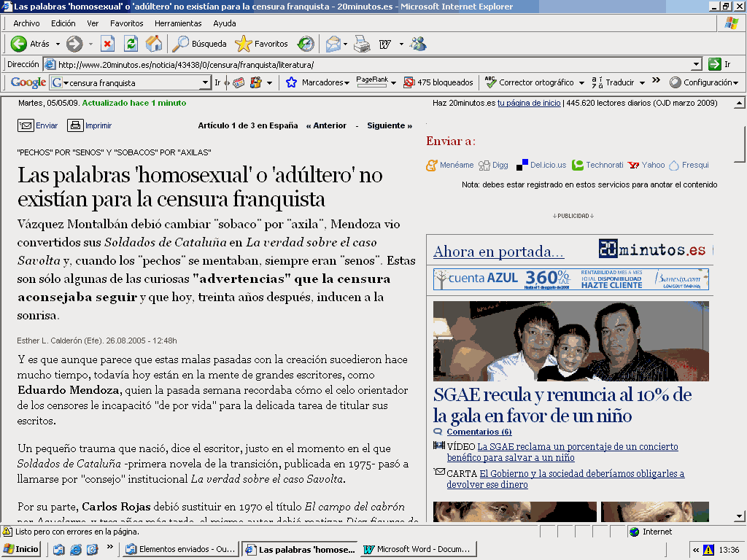This screenshot has height=560, width=747.
Task: Click the Google toolbar search field
Action: [x=130, y=82]
